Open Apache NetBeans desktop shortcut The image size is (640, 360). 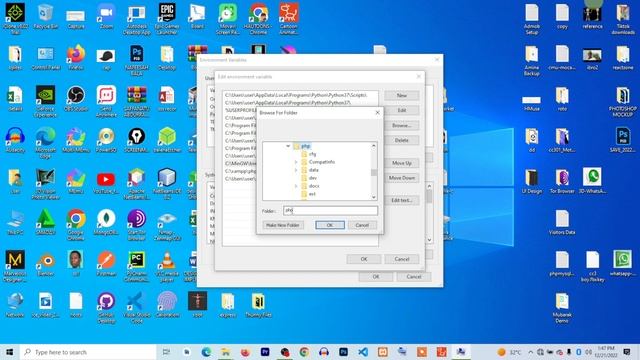pos(136,184)
